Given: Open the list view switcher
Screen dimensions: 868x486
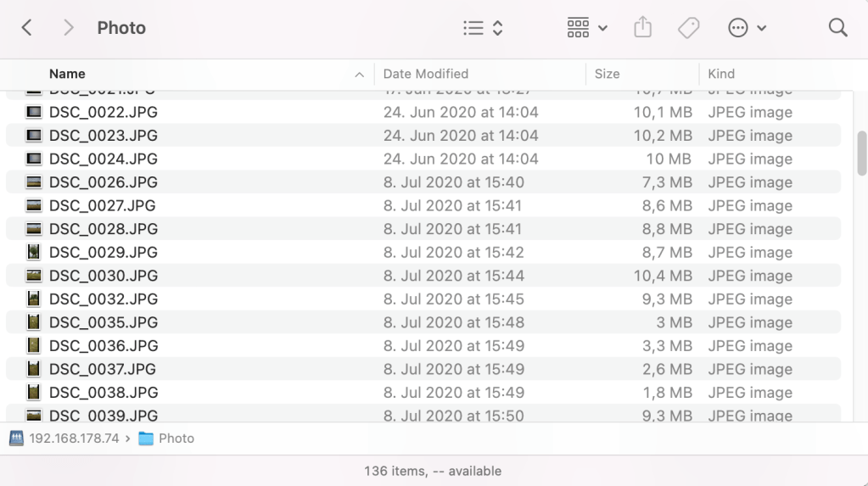Looking at the screenshot, I should 483,28.
